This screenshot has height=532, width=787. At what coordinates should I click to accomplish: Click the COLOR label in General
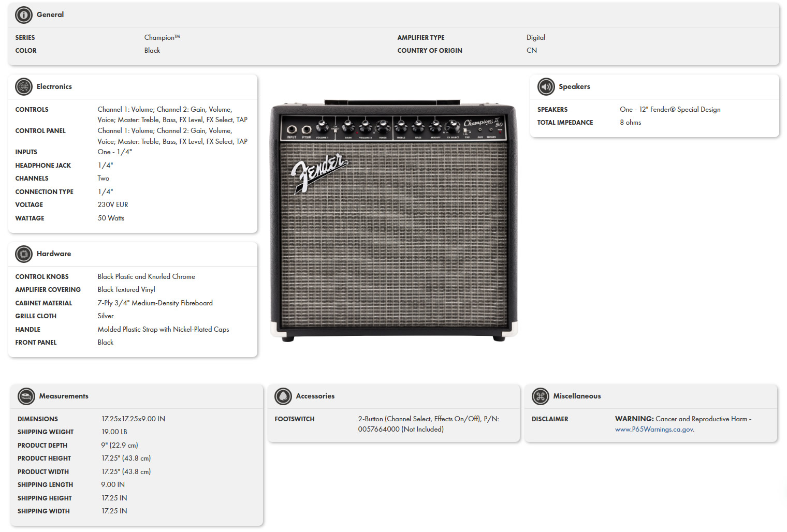pyautogui.click(x=26, y=51)
